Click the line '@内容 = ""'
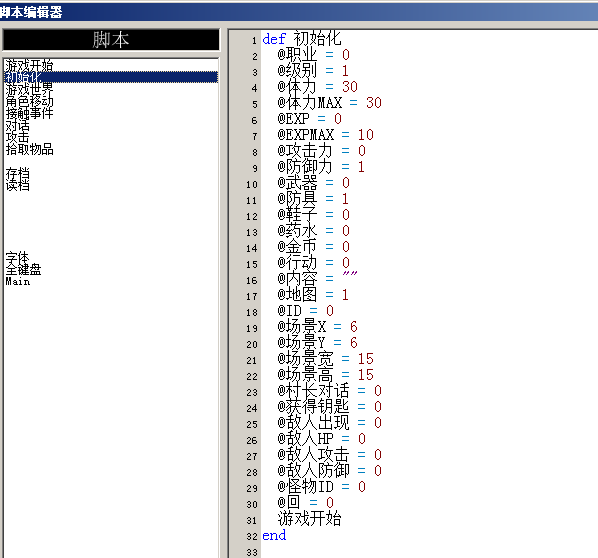Viewport: 598px width, 558px height. coord(317,279)
